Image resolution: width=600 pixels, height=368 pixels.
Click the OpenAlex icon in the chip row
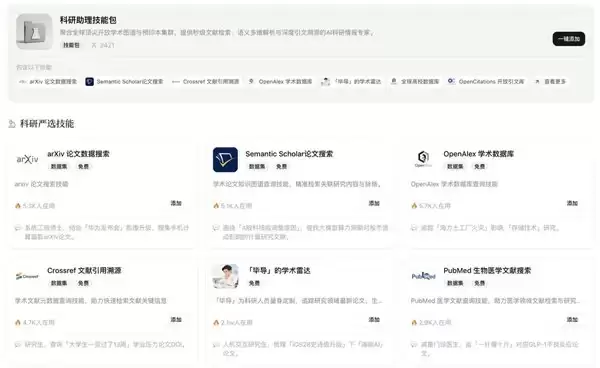(x=251, y=81)
